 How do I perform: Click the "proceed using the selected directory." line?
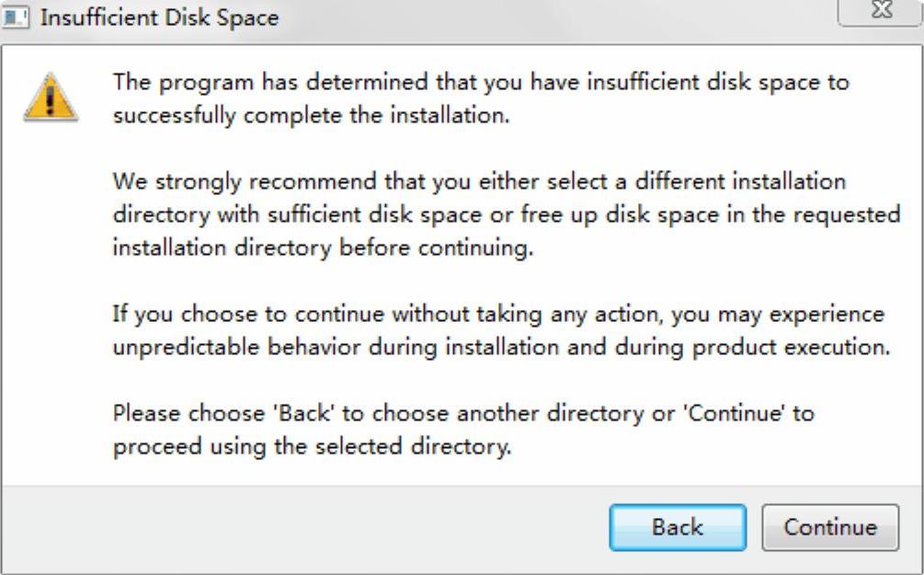pos(312,447)
